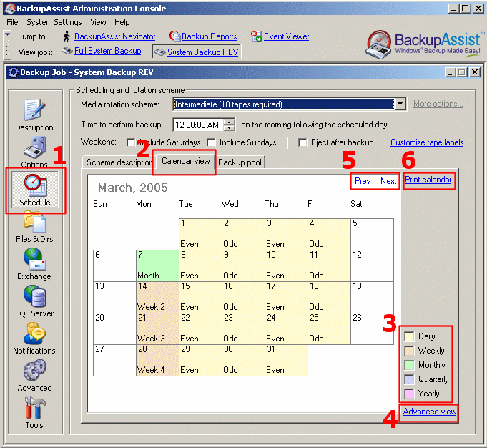Image resolution: width=487 pixels, height=448 pixels.
Task: Select March 14 Week 2 calendar cell
Action: pyautogui.click(x=157, y=297)
